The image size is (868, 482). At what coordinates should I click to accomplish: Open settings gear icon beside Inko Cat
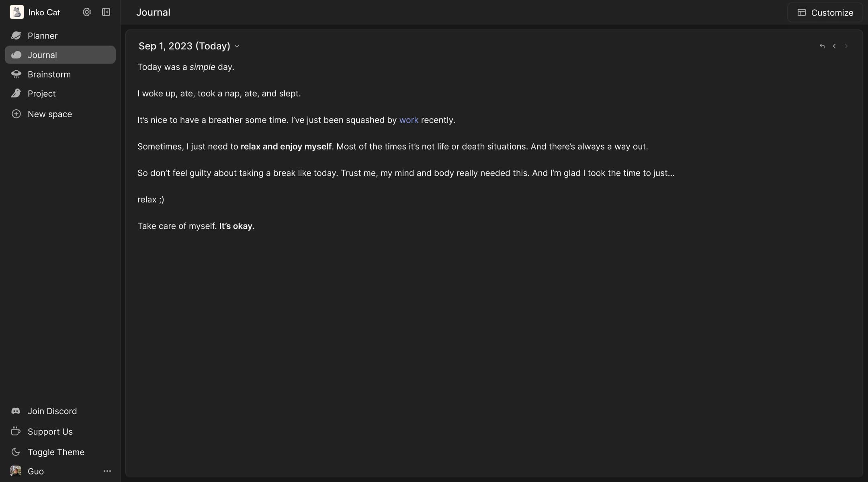[87, 12]
